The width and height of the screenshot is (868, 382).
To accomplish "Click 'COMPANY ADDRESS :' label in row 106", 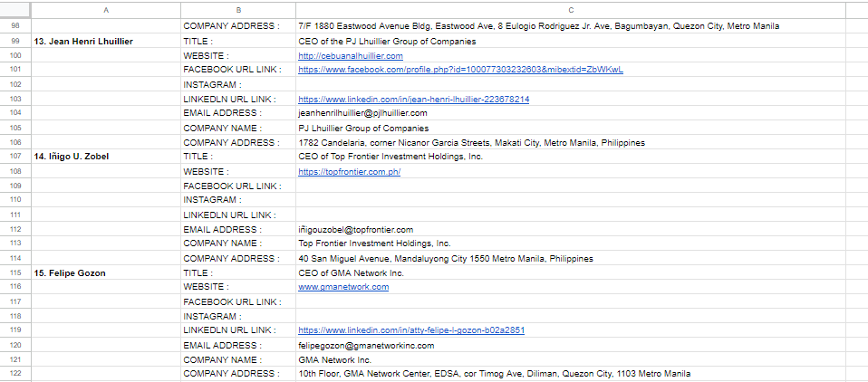I will [231, 143].
